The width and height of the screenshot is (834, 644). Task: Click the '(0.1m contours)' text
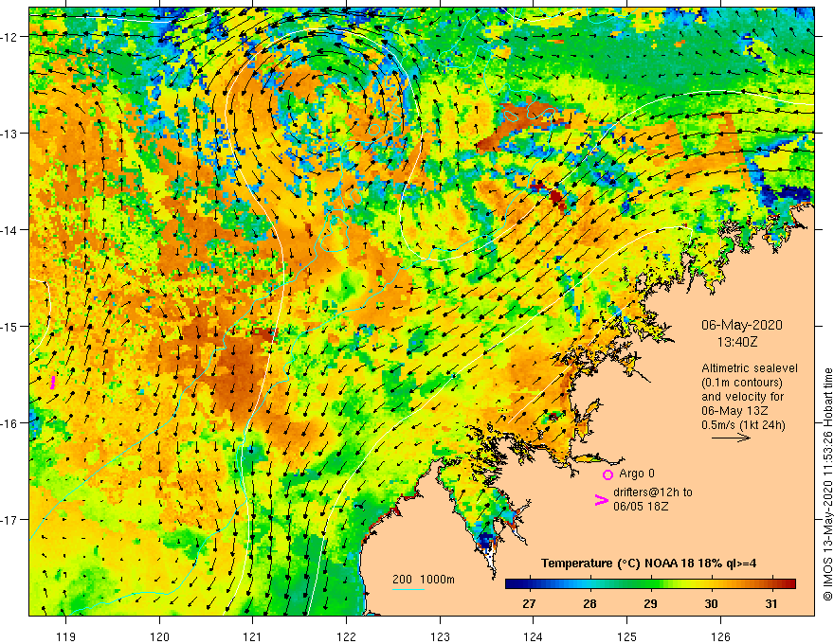(742, 383)
